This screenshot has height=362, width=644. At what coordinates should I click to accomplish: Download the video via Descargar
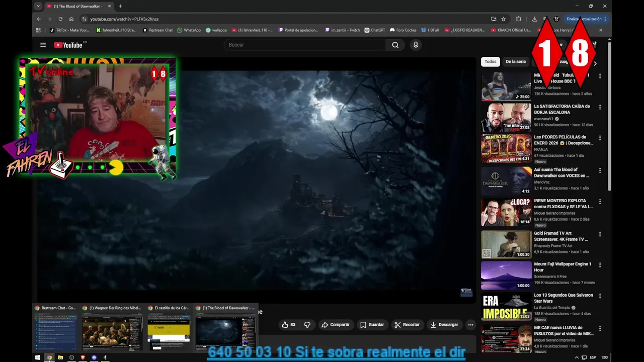(444, 325)
